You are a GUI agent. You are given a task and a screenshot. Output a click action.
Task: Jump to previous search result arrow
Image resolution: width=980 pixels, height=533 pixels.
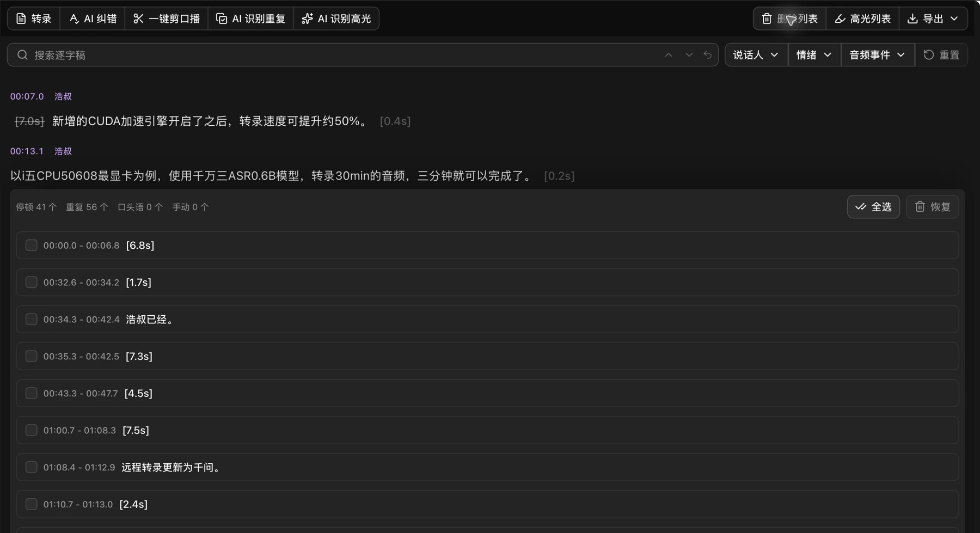pos(669,55)
